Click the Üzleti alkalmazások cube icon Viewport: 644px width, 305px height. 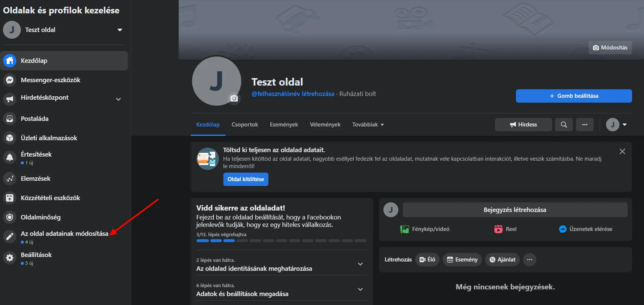10,138
